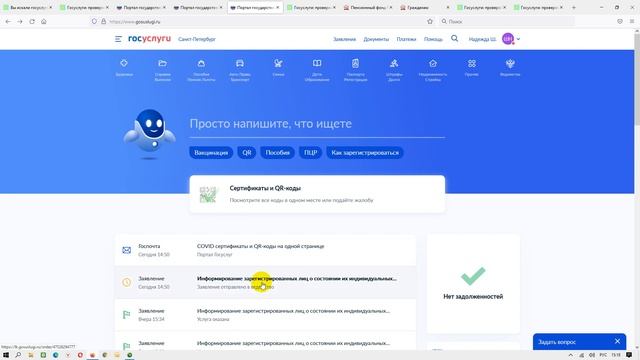Screen dimensions: 640x360
Task: Expand the user profile dropdown arrow
Action: (518, 39)
